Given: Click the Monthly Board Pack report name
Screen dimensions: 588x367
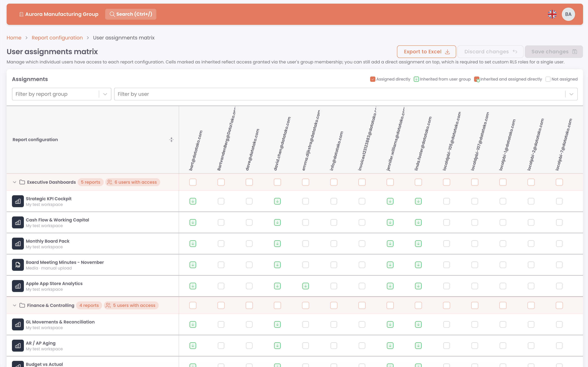Looking at the screenshot, I should click(48, 241).
